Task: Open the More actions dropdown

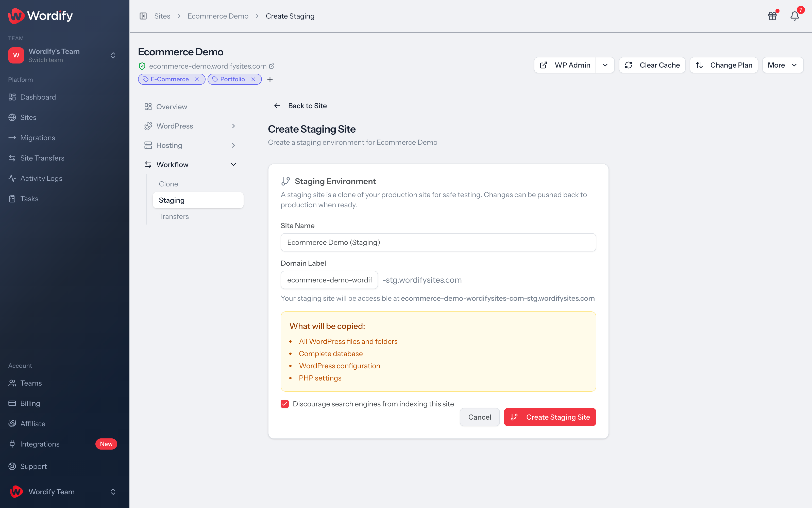Action: pos(783,65)
